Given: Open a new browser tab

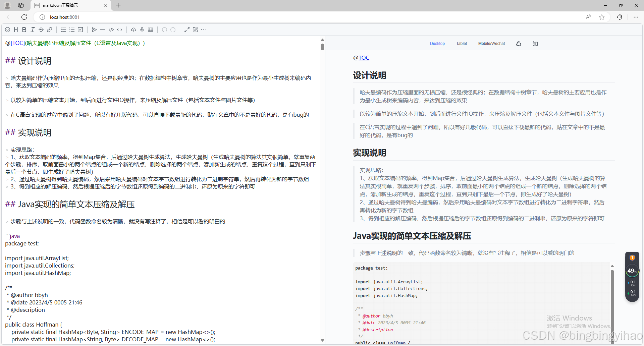Looking at the screenshot, I should pos(118,5).
